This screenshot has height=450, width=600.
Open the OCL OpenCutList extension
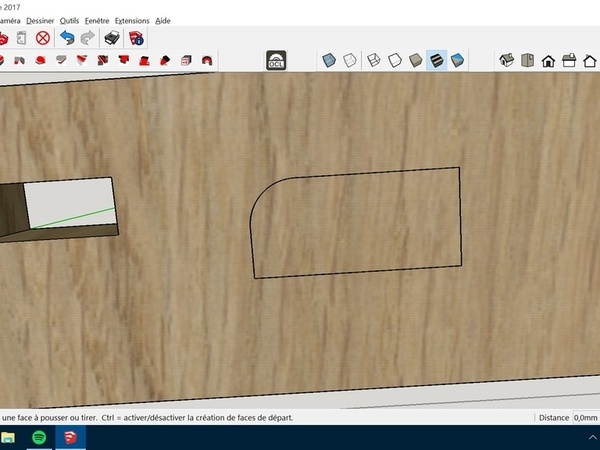[x=276, y=61]
